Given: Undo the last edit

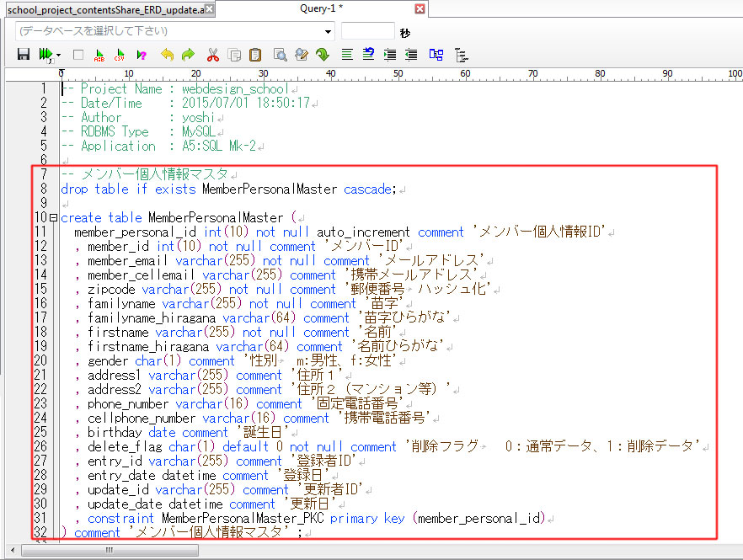Looking at the screenshot, I should [x=167, y=55].
